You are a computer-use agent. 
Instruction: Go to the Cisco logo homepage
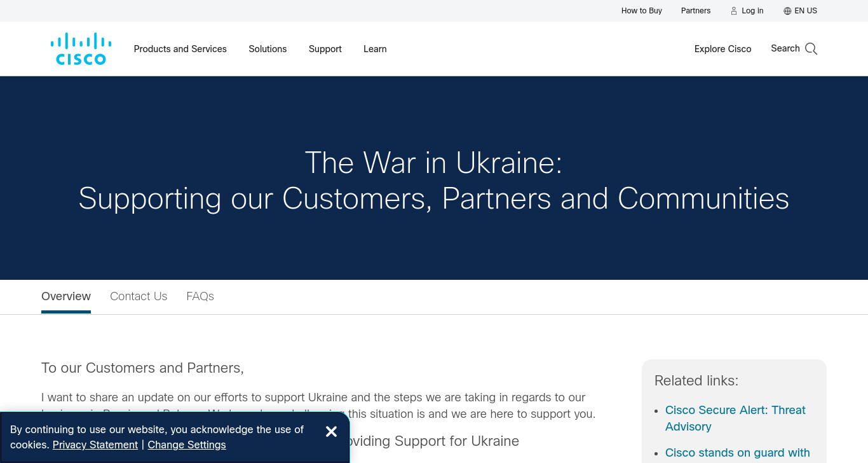[81, 49]
